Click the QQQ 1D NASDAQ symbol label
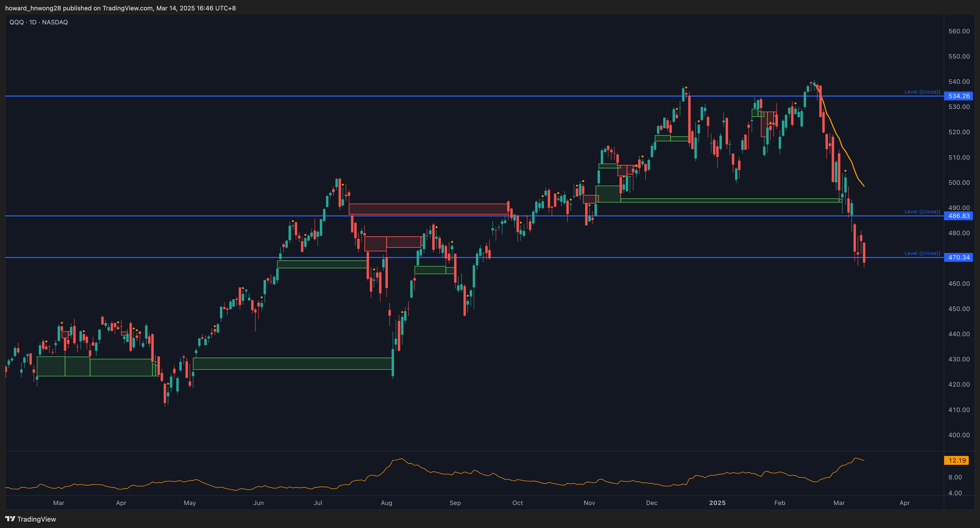 tap(39, 22)
